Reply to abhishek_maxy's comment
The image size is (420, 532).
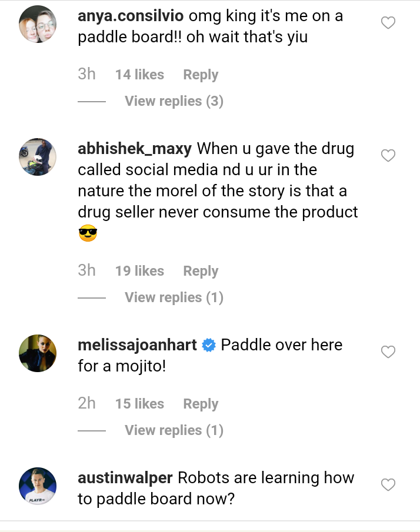pos(201,271)
